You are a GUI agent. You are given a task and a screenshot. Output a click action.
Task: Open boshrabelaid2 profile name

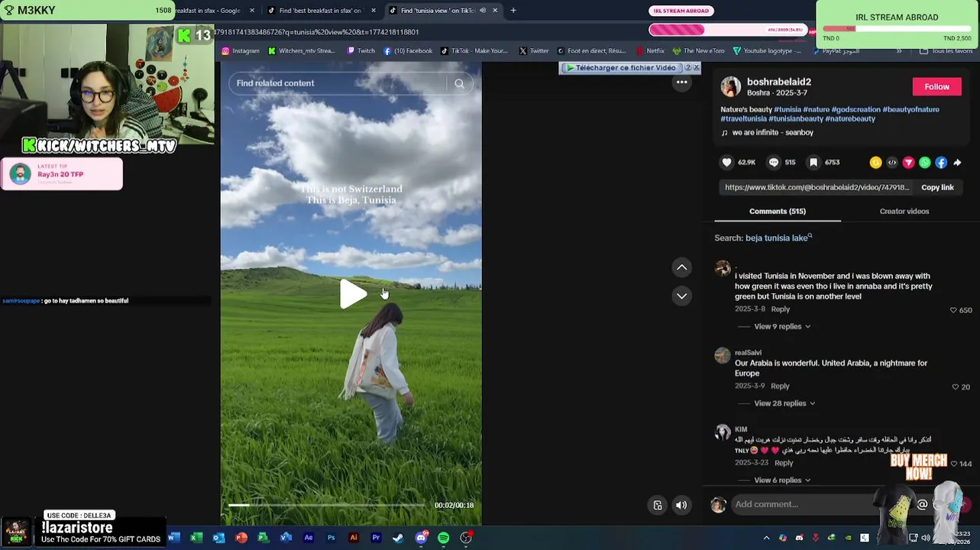778,82
